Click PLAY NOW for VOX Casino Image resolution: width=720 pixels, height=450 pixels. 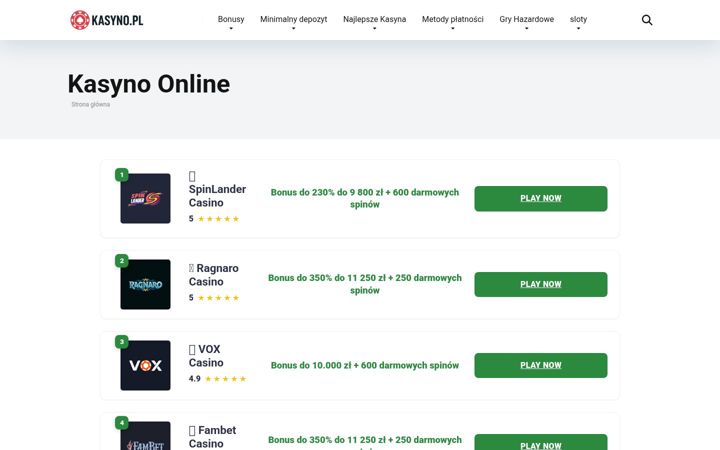(540, 366)
